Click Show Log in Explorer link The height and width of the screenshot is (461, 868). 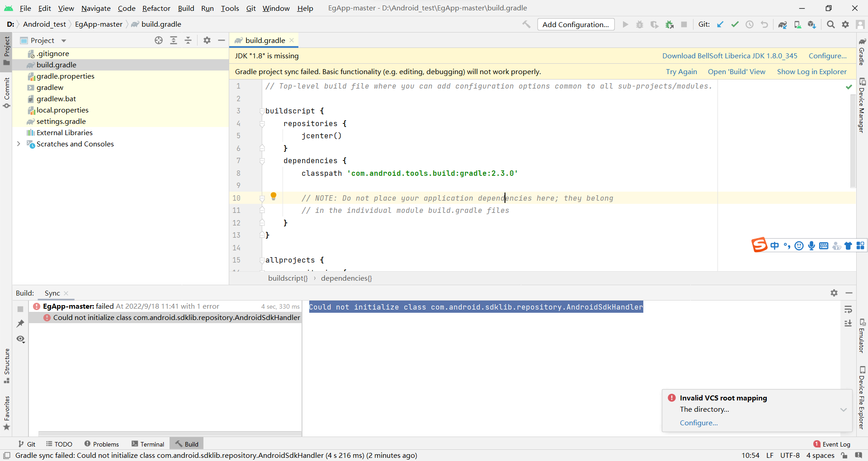(811, 71)
